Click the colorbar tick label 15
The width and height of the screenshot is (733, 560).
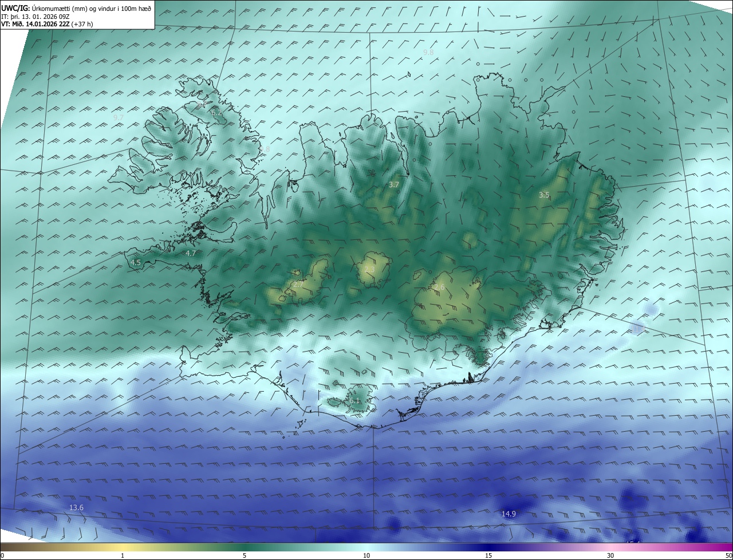pyautogui.click(x=488, y=555)
